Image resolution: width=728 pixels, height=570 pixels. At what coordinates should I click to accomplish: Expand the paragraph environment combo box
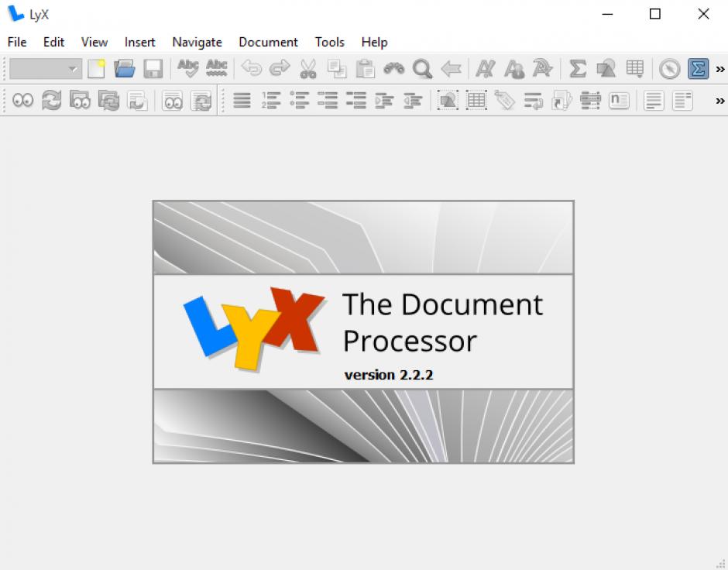click(x=46, y=69)
